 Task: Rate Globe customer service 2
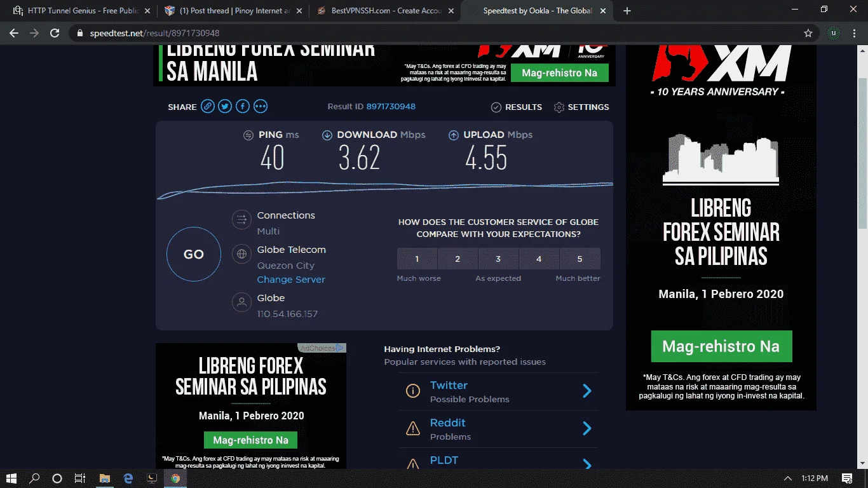click(x=458, y=259)
